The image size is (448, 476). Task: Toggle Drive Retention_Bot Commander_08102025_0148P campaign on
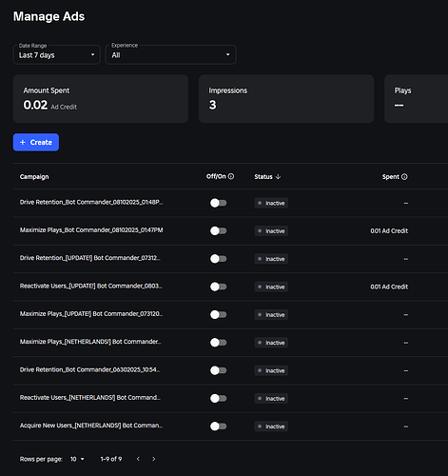coord(219,203)
